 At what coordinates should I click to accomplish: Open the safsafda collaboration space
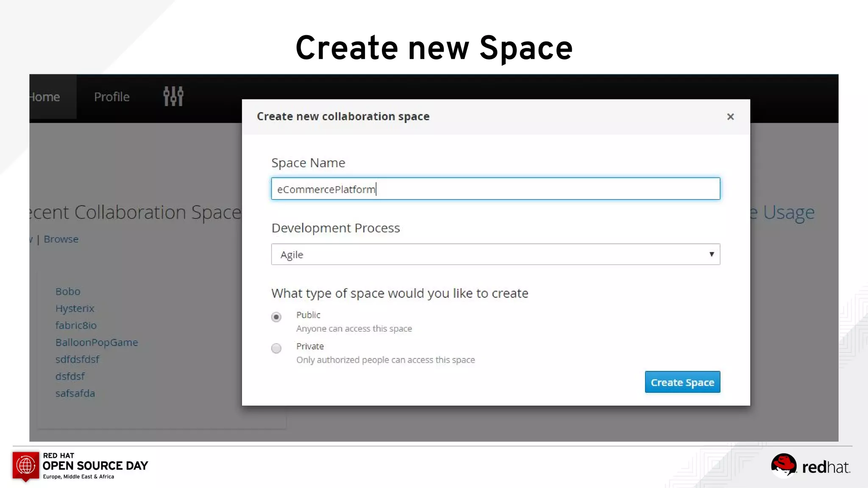pos(75,393)
